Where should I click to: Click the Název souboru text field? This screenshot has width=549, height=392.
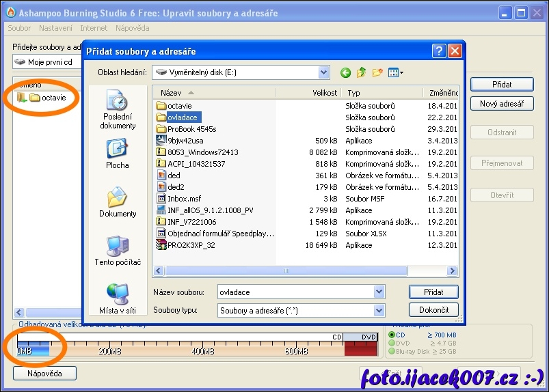[295, 292]
